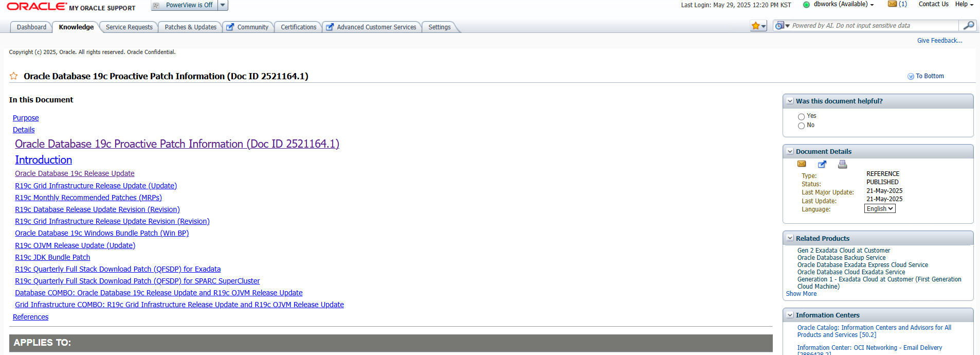Collapse the Related Products panel
Viewport: 980px width, 355px height.
pos(790,239)
